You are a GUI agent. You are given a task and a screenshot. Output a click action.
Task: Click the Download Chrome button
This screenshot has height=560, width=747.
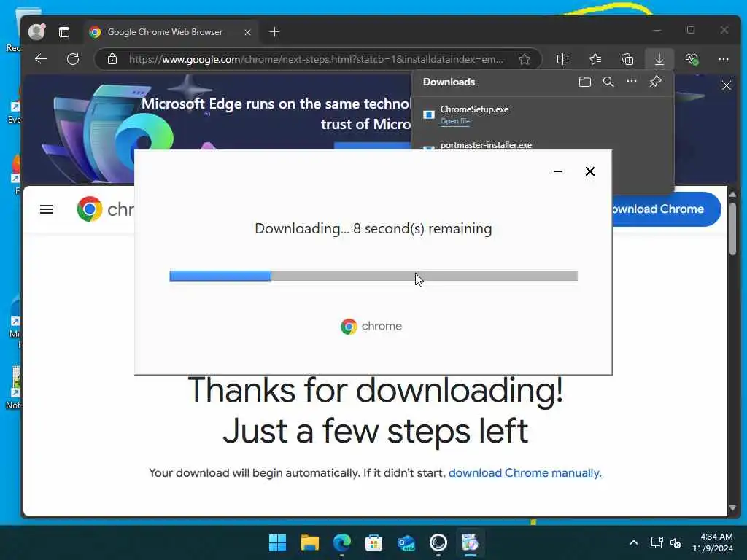666,209
